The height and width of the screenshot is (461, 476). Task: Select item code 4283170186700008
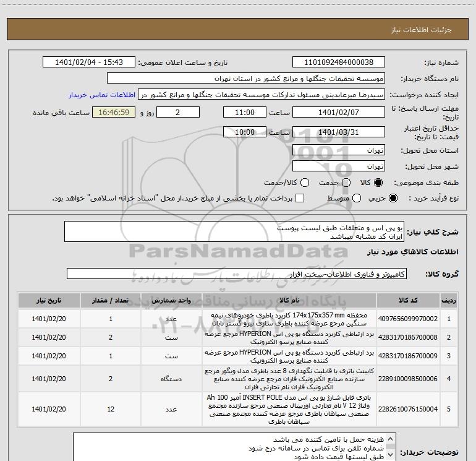(408, 337)
